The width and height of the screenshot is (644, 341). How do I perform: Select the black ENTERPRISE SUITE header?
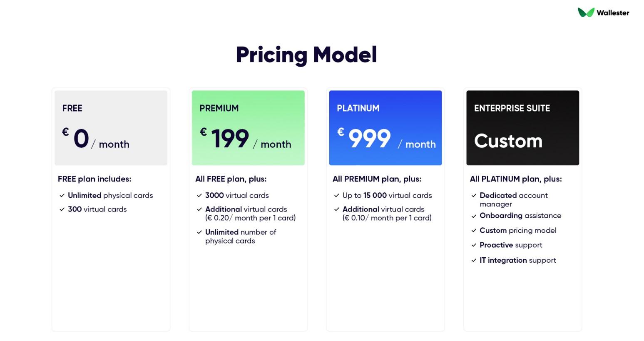523,128
